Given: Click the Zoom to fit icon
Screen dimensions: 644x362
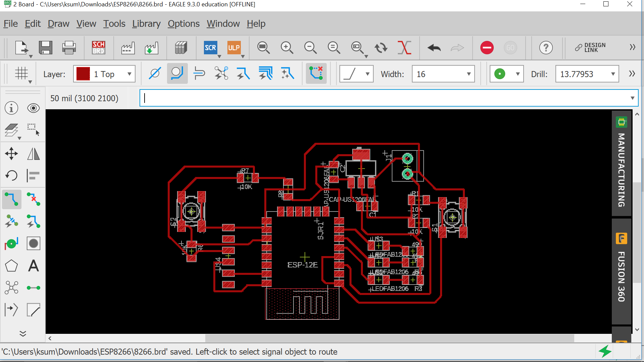Looking at the screenshot, I should click(x=263, y=48).
